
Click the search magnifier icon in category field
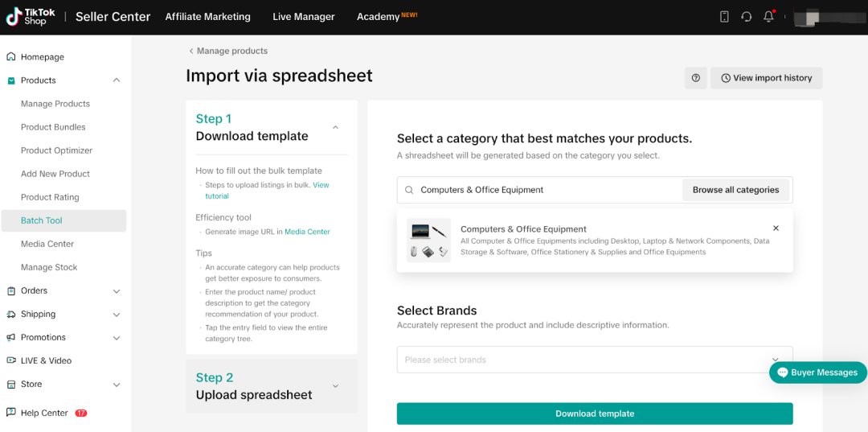click(409, 190)
